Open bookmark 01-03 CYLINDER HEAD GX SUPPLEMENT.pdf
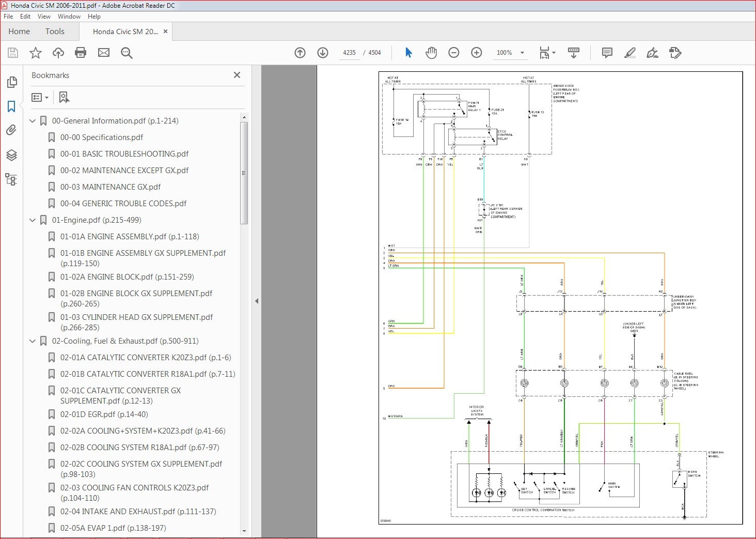This screenshot has height=539, width=756. [137, 322]
